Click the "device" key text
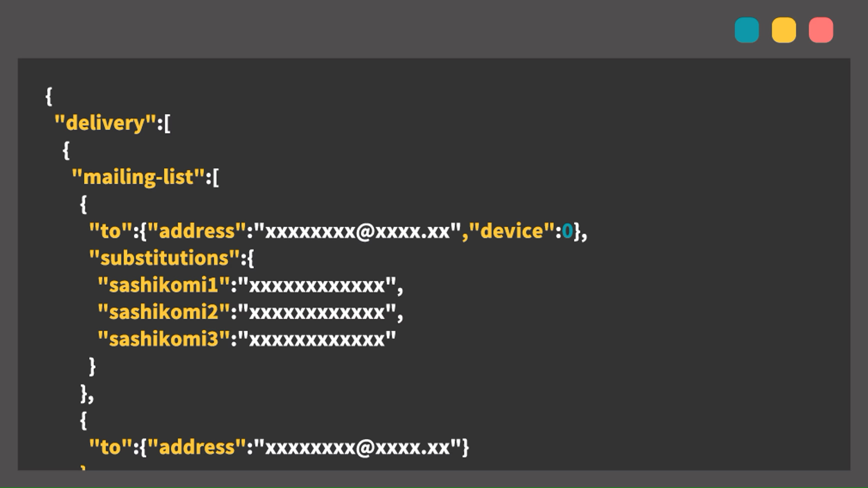This screenshot has width=868, height=488. tap(511, 231)
